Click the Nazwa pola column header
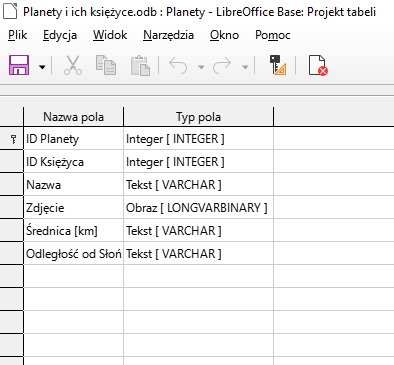The image size is (394, 365). click(74, 117)
